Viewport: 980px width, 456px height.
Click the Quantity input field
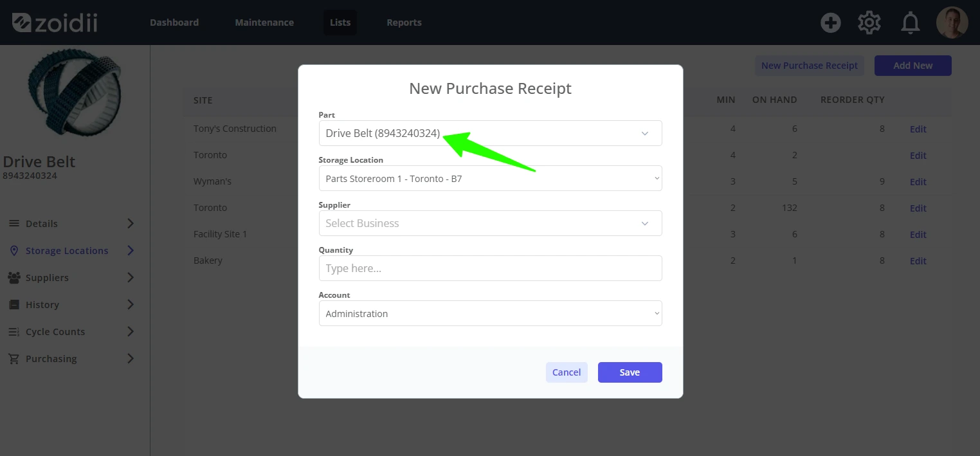tap(490, 268)
